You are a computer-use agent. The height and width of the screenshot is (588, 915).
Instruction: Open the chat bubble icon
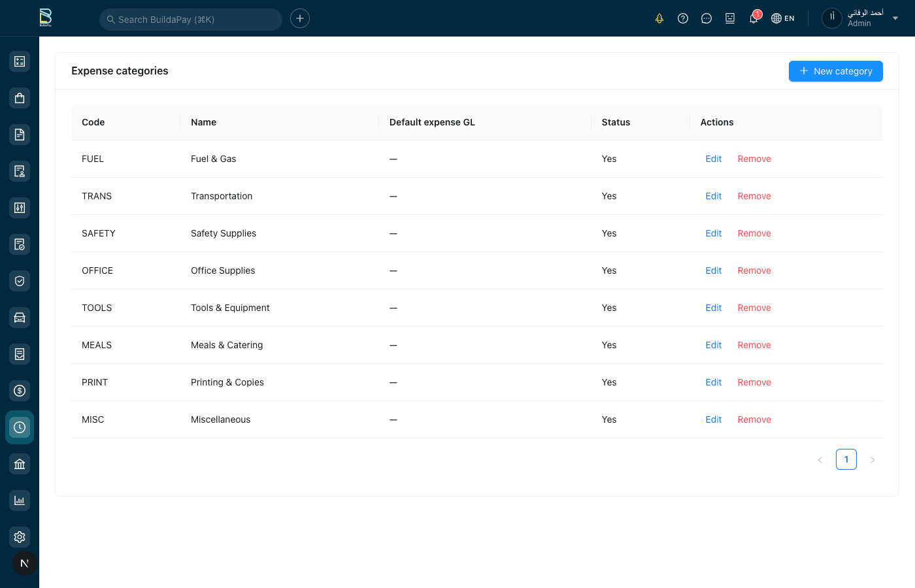(707, 18)
